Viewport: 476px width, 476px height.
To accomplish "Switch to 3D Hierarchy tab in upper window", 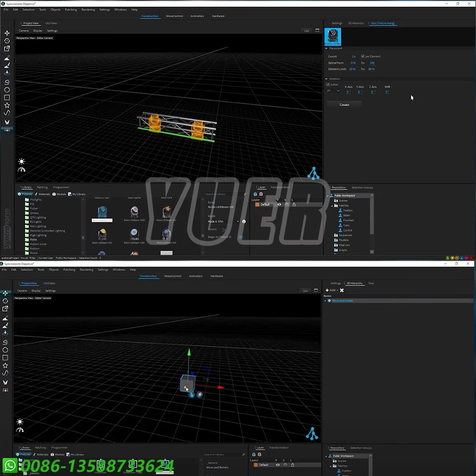I will (x=356, y=23).
